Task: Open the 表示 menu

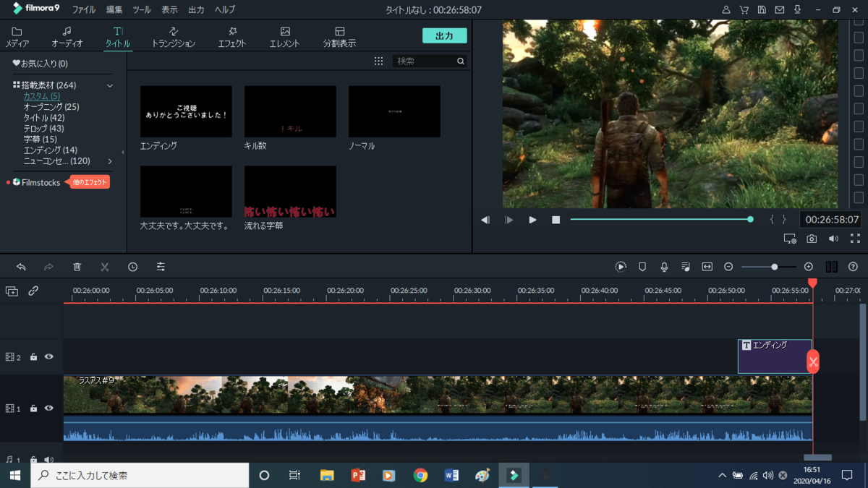Action: (169, 10)
